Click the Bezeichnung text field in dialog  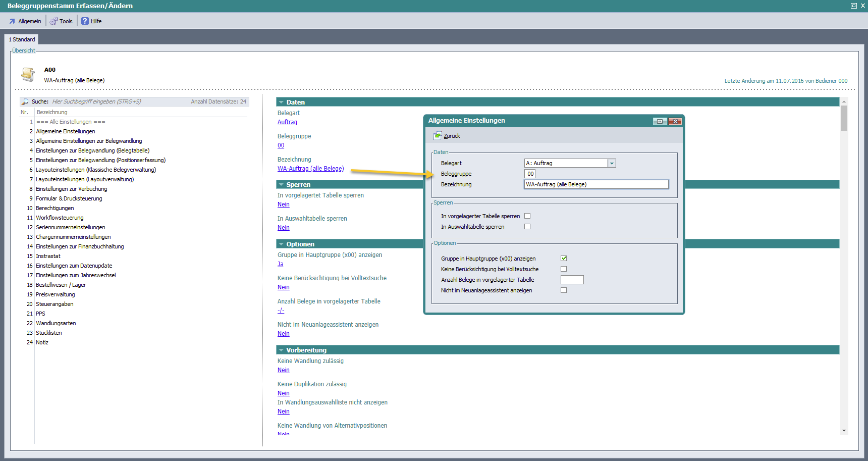pos(596,184)
